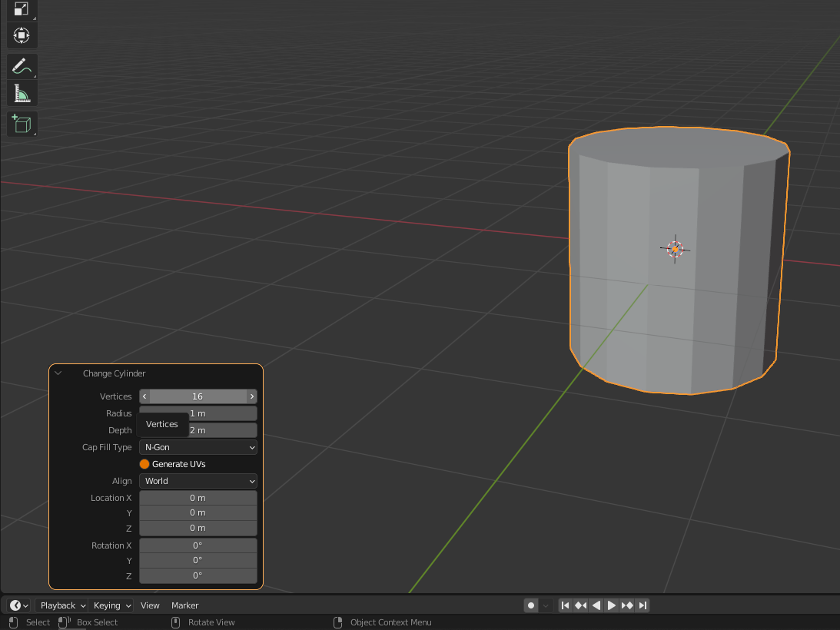Click the Location Y field
This screenshot has height=630, width=840.
[x=198, y=512]
